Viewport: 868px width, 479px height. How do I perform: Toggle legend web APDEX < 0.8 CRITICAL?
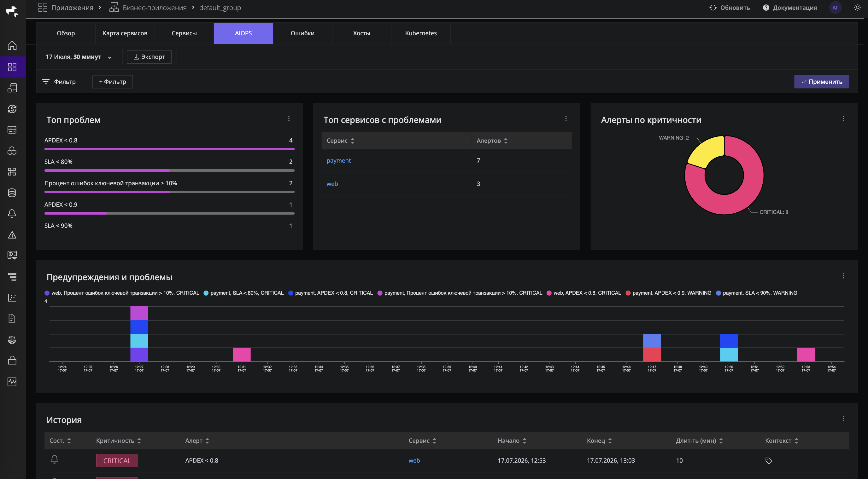tap(584, 293)
